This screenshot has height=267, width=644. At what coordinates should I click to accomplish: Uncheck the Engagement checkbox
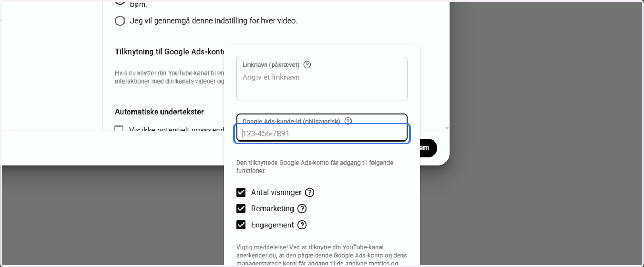coord(241,225)
